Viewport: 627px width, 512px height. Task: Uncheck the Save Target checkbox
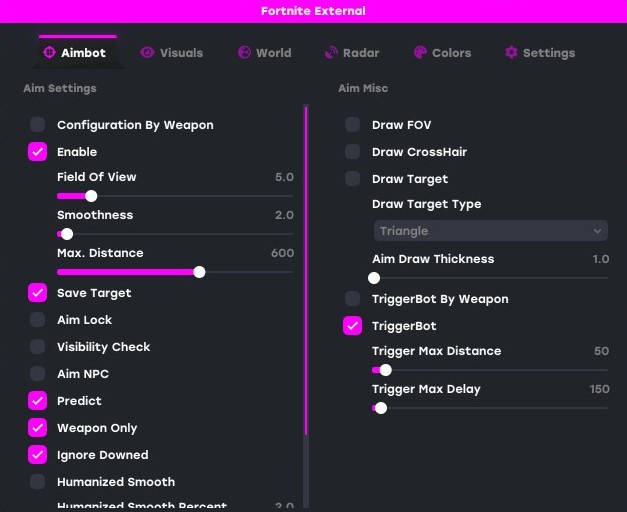(37, 293)
